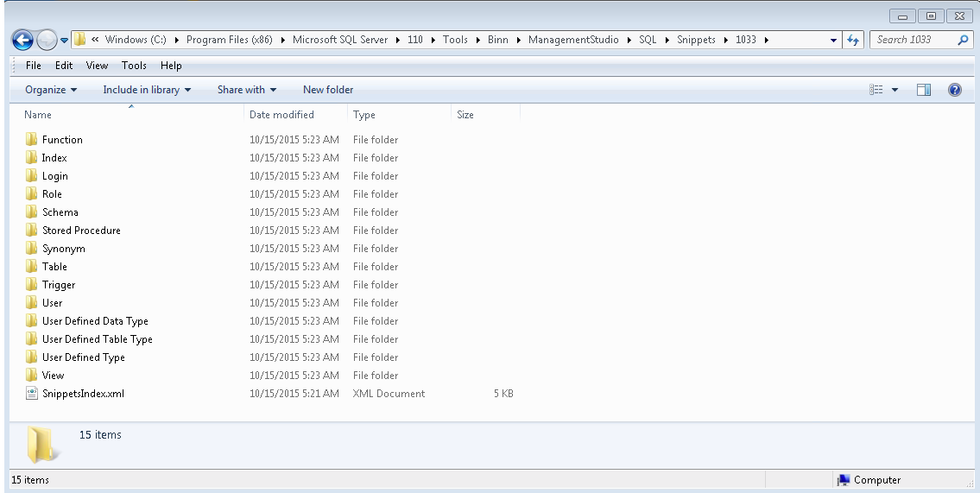
Task: Open the View menu
Action: tap(97, 66)
